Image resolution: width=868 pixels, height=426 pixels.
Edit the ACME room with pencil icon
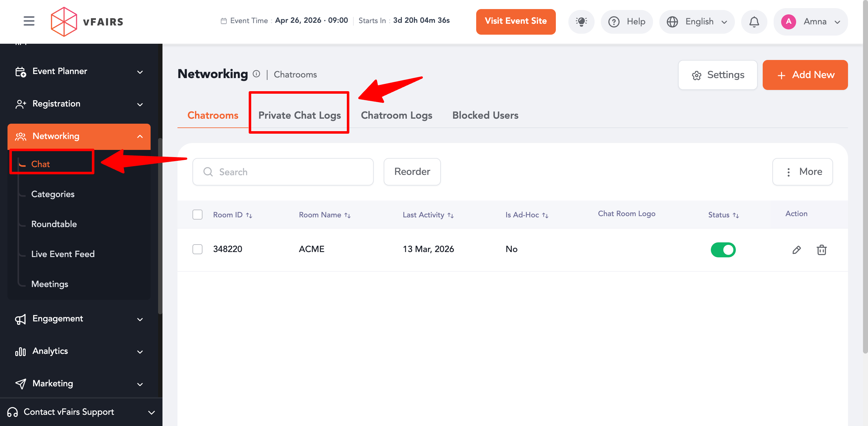point(796,250)
